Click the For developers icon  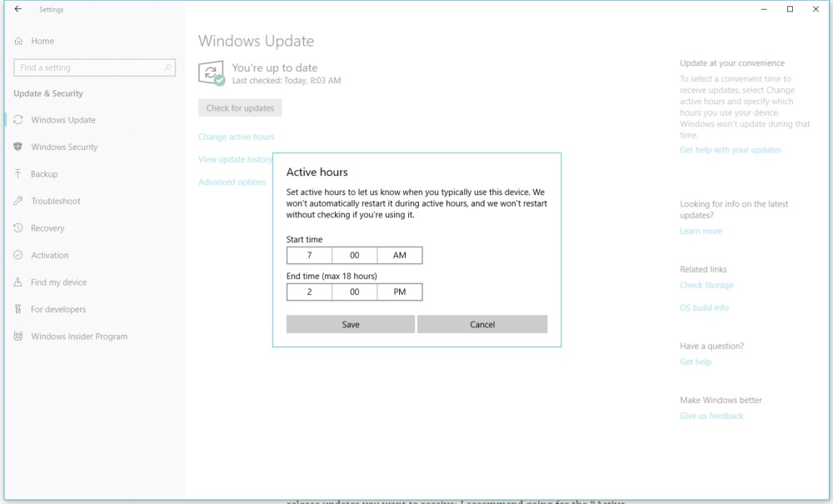[x=18, y=309]
